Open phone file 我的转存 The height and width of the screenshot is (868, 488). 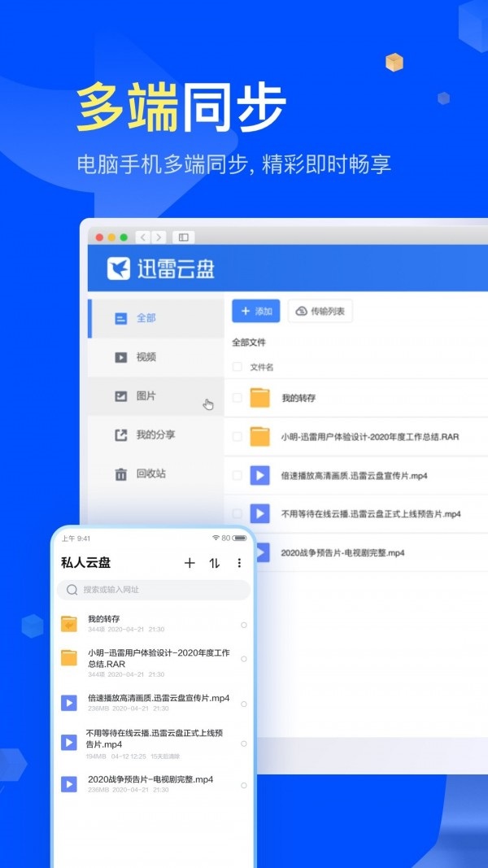click(104, 619)
